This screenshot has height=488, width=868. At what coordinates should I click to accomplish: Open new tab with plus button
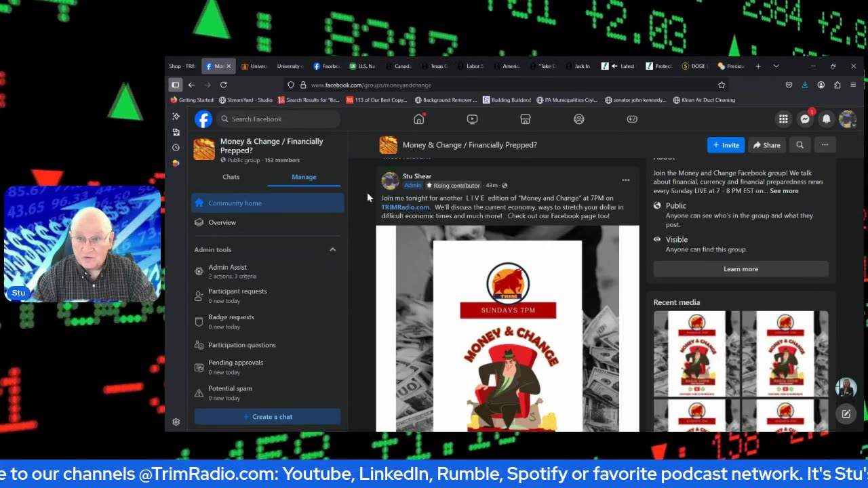[758, 66]
